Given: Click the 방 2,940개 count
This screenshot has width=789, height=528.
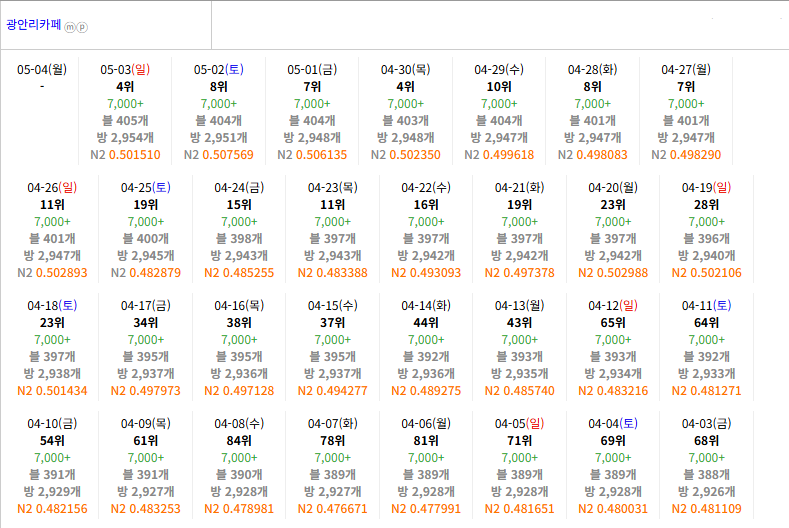Looking at the screenshot, I should (x=706, y=256).
